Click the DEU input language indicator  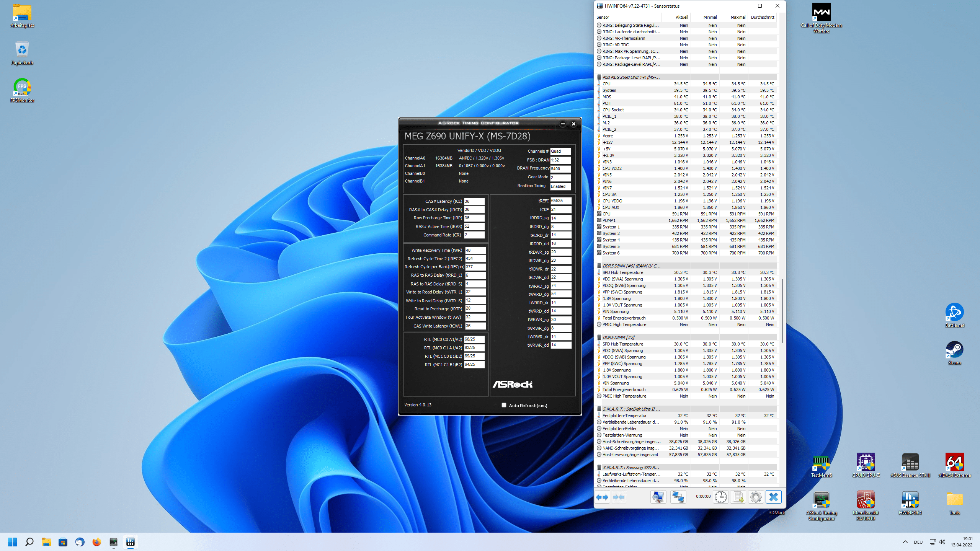click(918, 542)
